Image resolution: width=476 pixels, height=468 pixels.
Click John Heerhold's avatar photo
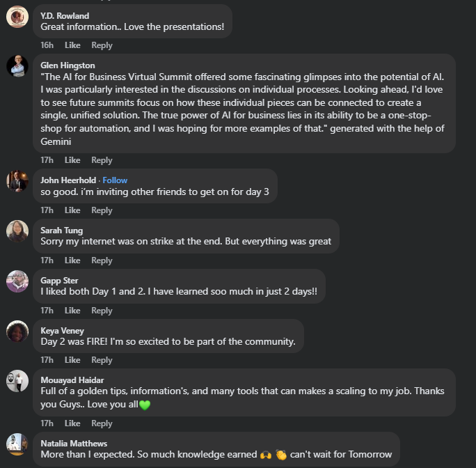[17, 180]
